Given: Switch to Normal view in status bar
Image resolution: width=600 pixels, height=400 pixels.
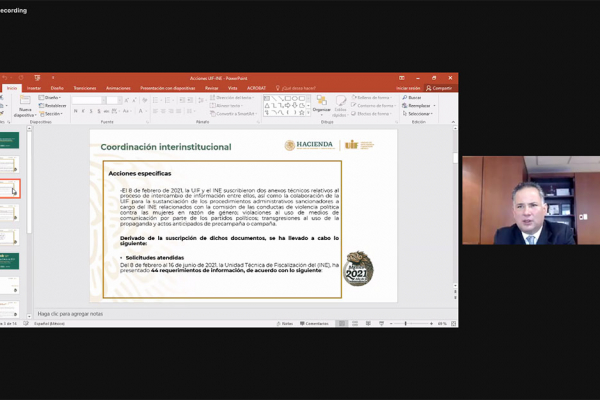Looking at the screenshot, I should point(342,324).
